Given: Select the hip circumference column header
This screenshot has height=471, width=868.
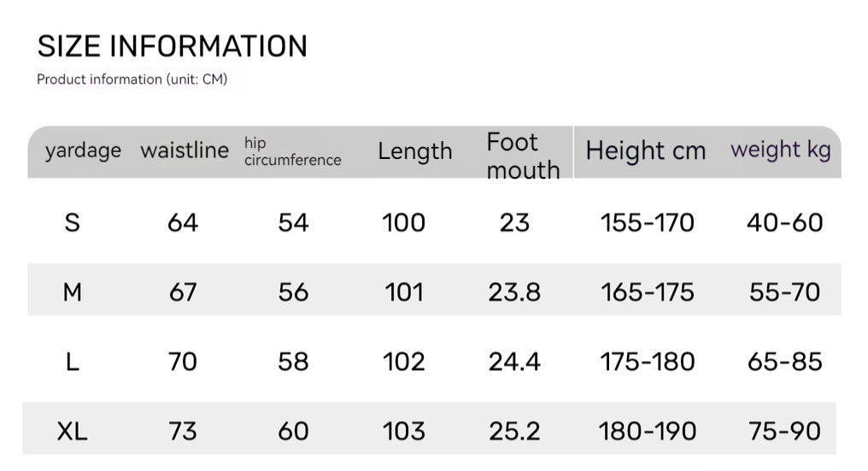Looking at the screenshot, I should coord(292,151).
